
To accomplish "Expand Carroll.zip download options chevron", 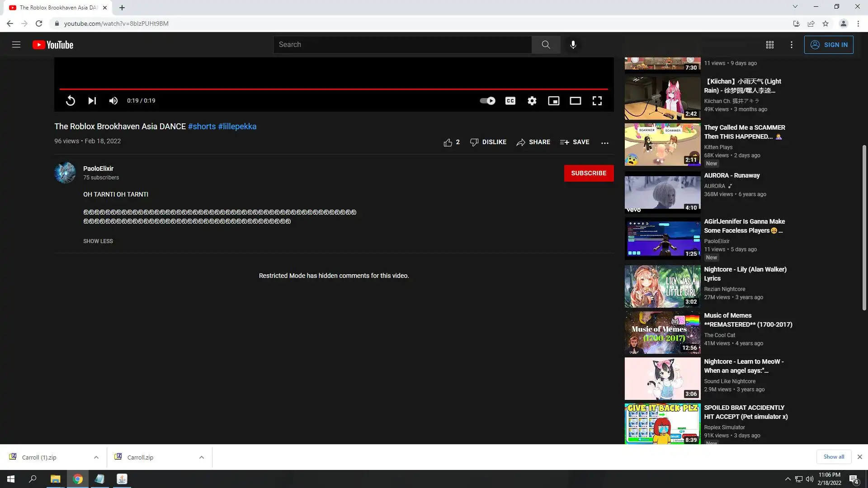I will pos(202,457).
